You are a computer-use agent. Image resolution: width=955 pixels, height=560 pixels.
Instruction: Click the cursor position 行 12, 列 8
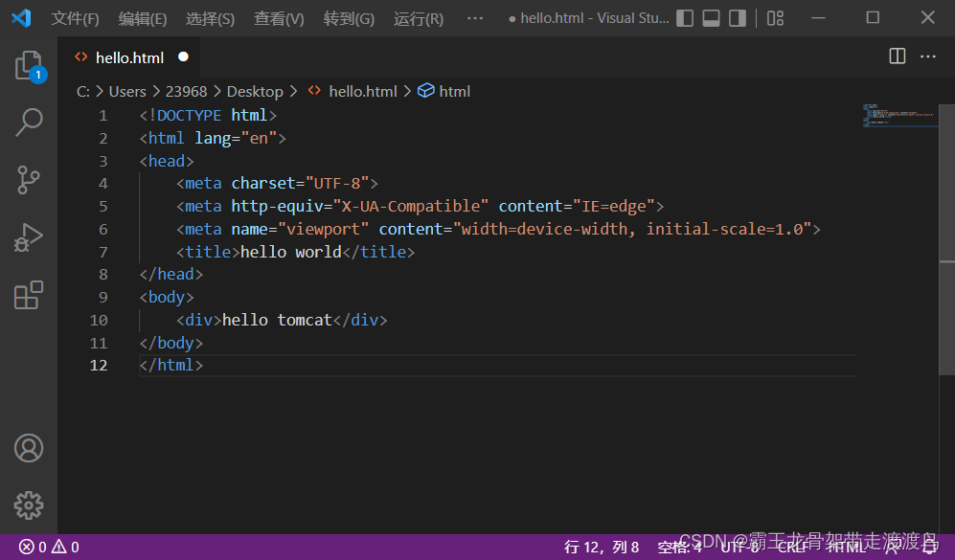(602, 547)
